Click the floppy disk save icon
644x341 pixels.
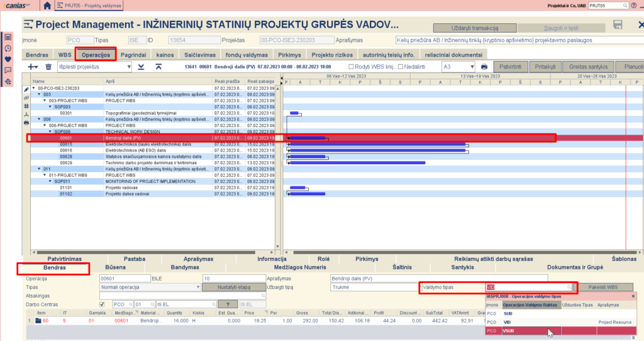point(618,25)
